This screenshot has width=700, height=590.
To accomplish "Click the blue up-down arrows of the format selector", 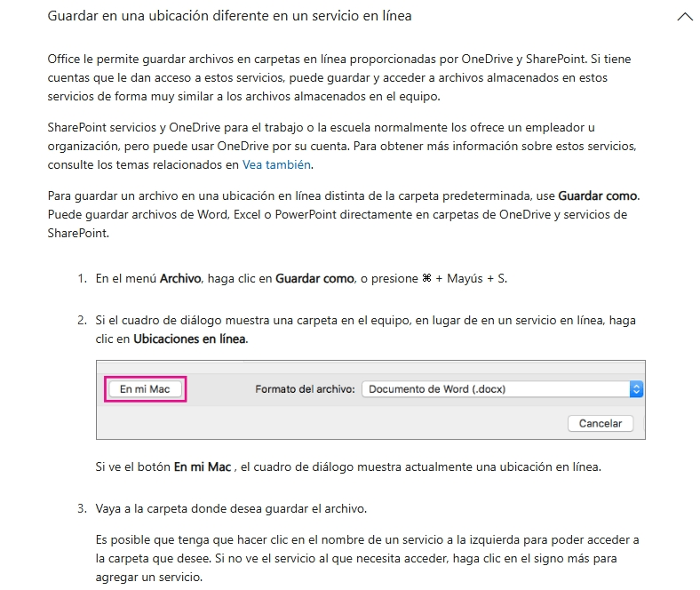I will point(636,389).
